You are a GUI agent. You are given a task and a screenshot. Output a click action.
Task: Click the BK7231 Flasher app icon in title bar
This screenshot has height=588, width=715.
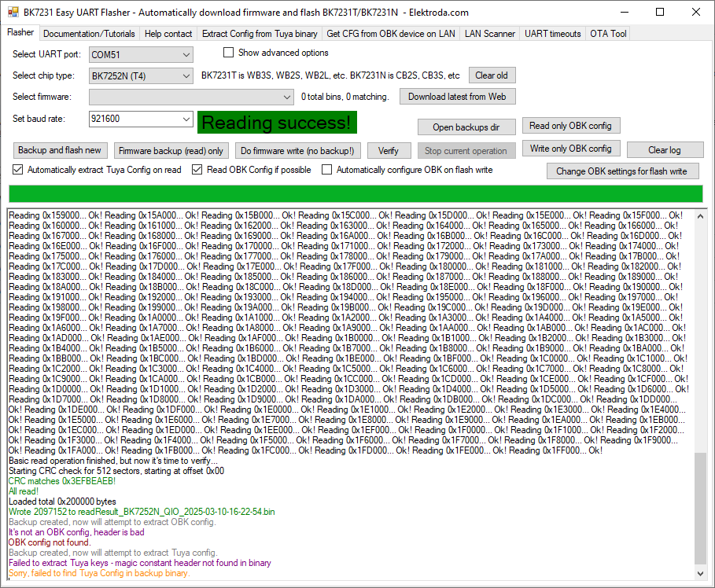point(13,13)
